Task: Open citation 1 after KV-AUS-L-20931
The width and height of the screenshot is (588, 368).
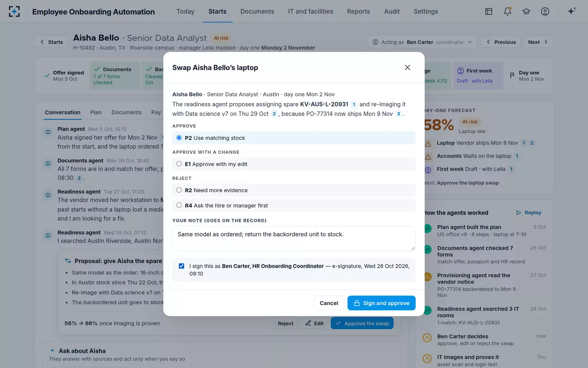Action: [x=354, y=104]
